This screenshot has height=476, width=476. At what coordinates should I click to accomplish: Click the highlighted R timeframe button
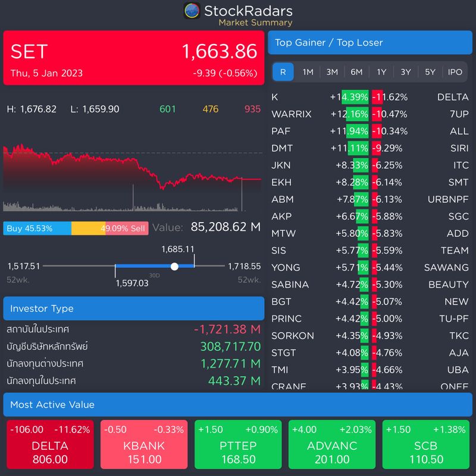pos(284,71)
